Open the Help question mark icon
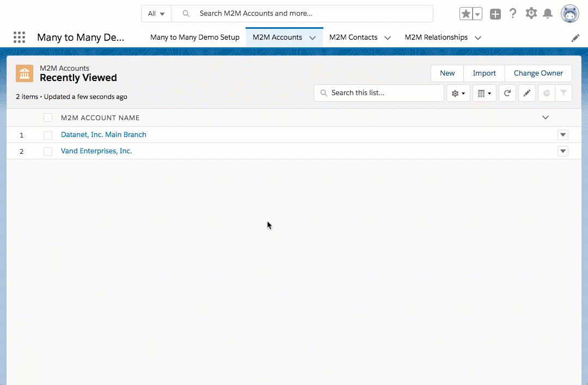This screenshot has height=385, width=588. pyautogui.click(x=513, y=14)
